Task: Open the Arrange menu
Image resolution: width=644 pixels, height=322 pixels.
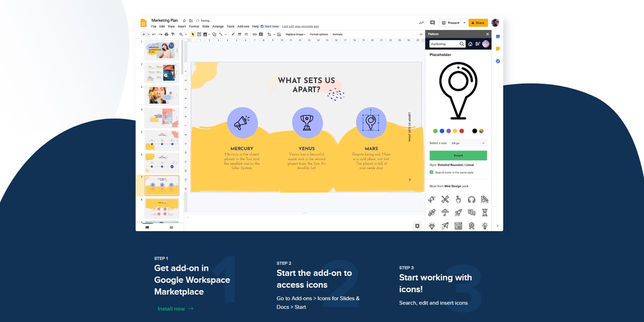Action: coord(218,26)
